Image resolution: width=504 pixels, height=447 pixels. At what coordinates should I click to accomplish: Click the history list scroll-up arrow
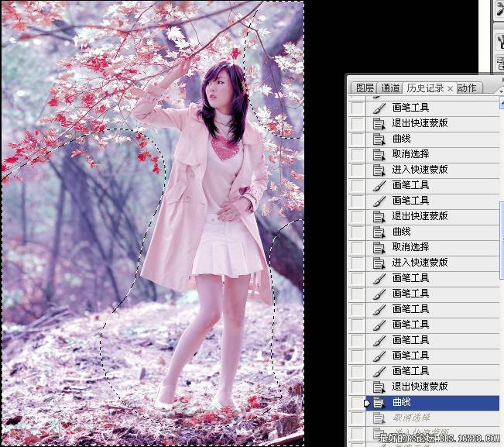click(x=502, y=104)
